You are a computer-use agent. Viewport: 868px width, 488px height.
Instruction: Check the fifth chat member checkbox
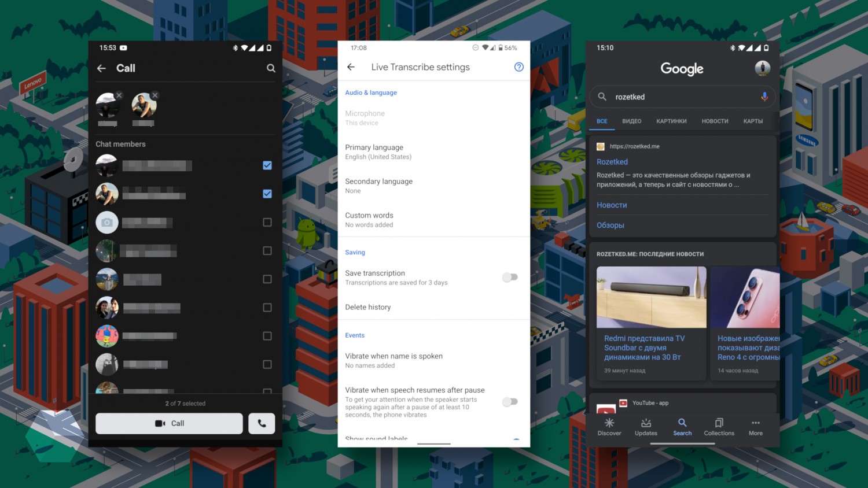tap(267, 279)
